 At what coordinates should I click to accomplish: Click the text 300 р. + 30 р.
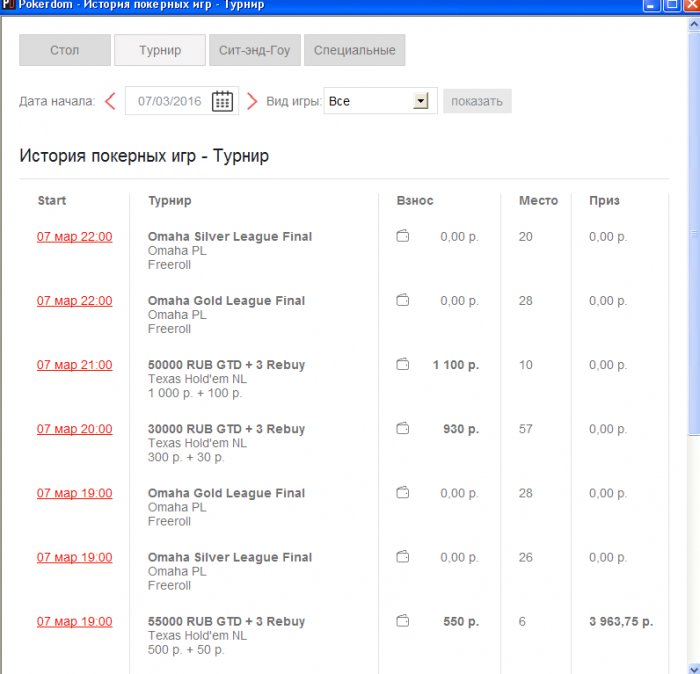(x=186, y=458)
